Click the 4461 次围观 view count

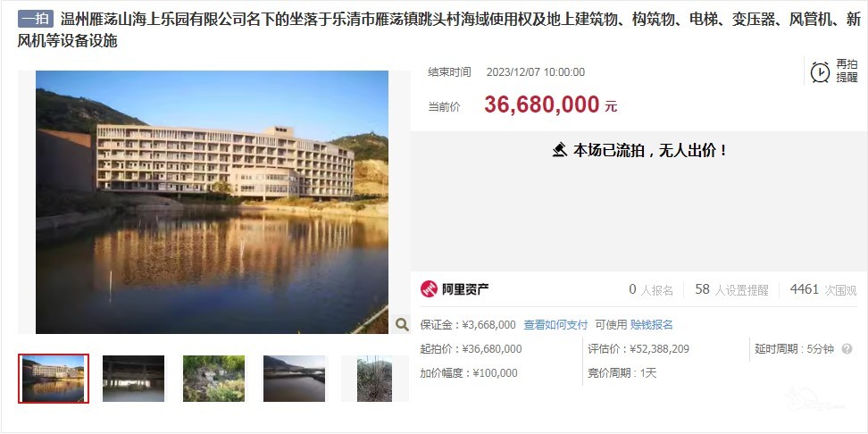pos(823,289)
